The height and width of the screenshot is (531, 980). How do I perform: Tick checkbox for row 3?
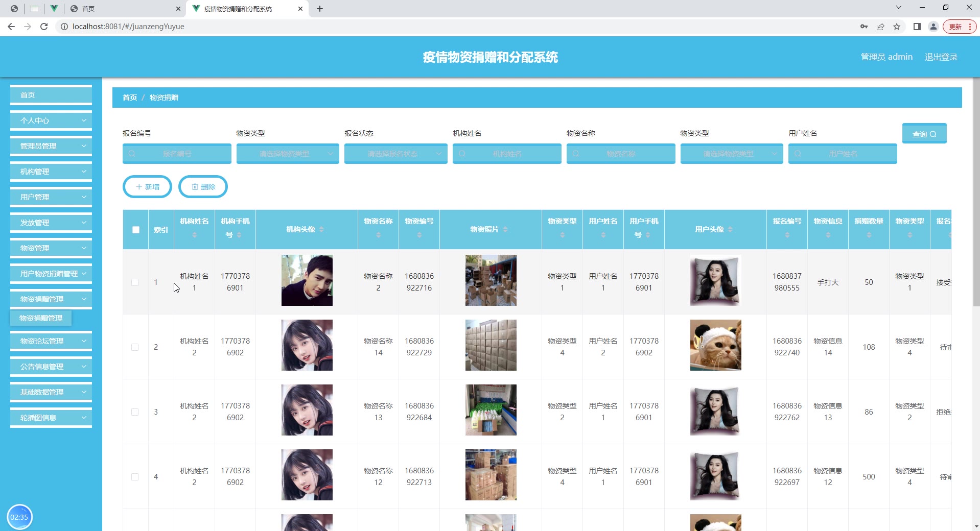pyautogui.click(x=135, y=412)
